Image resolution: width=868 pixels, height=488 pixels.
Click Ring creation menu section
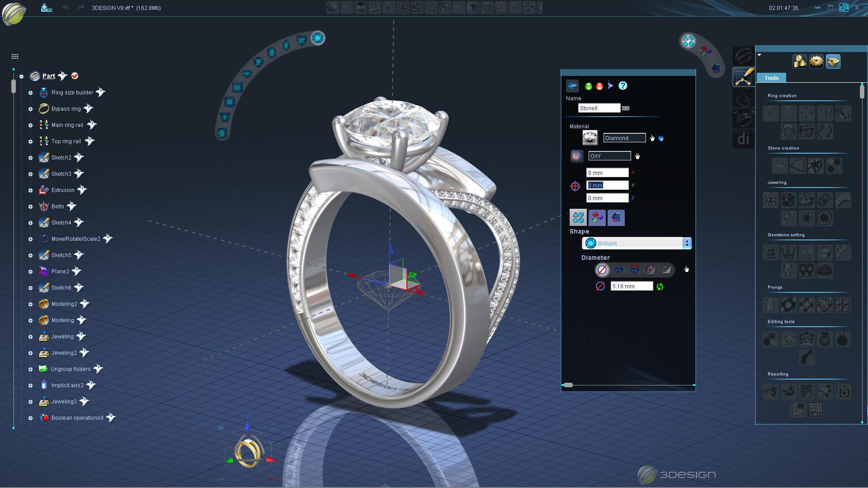(x=781, y=95)
